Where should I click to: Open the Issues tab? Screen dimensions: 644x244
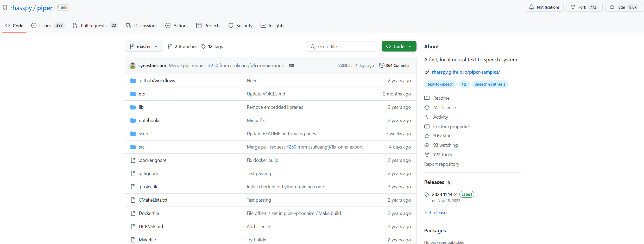point(48,25)
